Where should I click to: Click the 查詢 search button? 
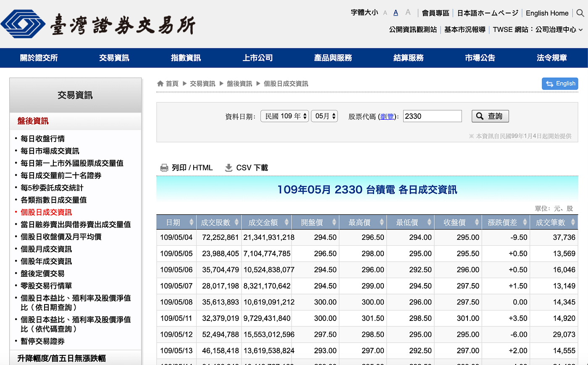pyautogui.click(x=490, y=116)
